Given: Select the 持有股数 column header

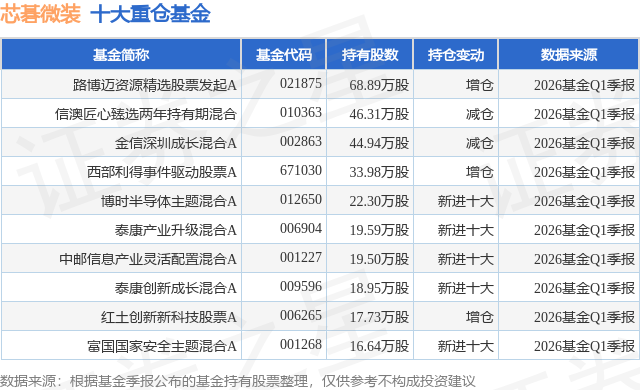Looking at the screenshot, I should [370, 55].
